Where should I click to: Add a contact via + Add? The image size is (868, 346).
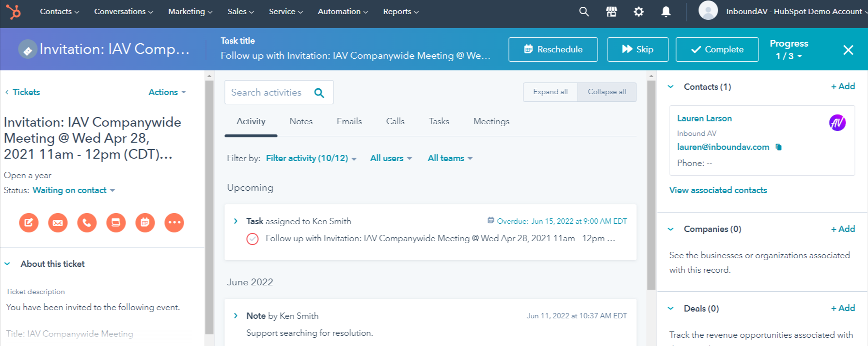(843, 86)
